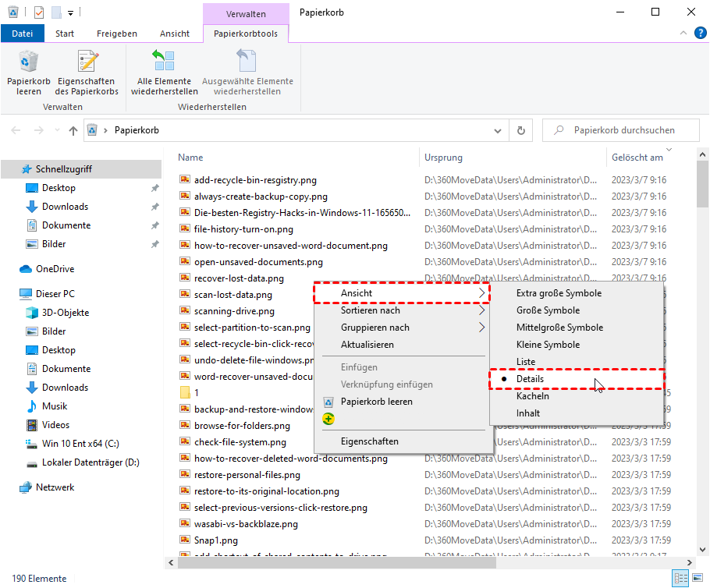Select Schnellzugriff in navigation pane
Viewport: 710px width, 588px height.
tap(81, 169)
